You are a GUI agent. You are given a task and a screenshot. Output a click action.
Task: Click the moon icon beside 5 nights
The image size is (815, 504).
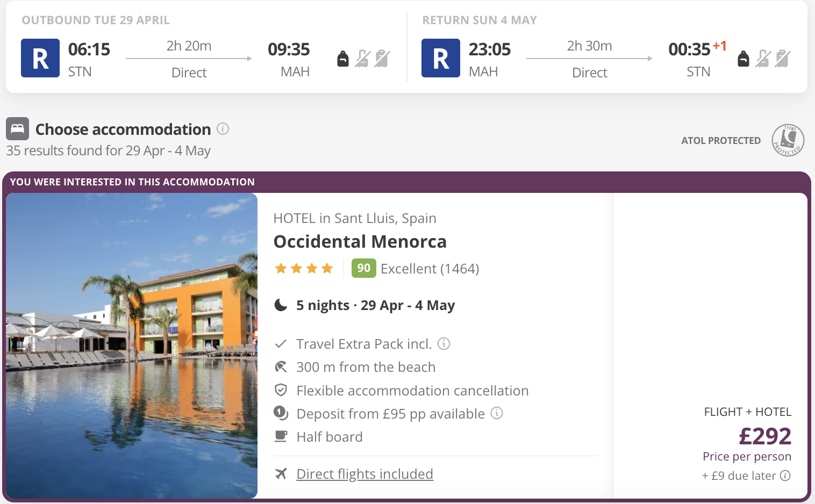[x=281, y=305]
